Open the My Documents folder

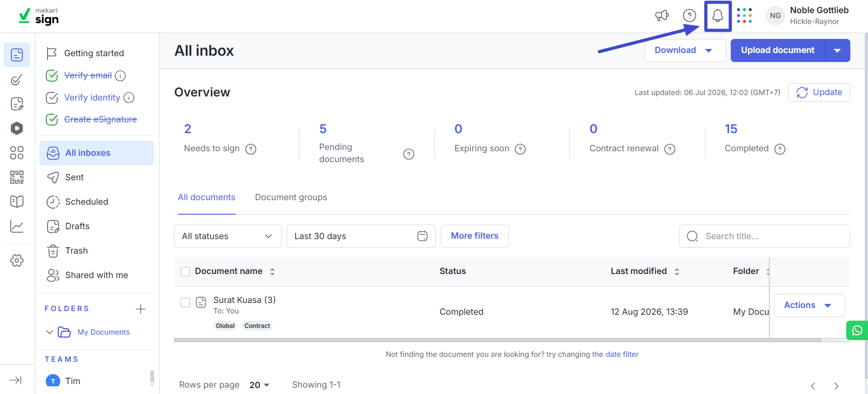click(103, 332)
